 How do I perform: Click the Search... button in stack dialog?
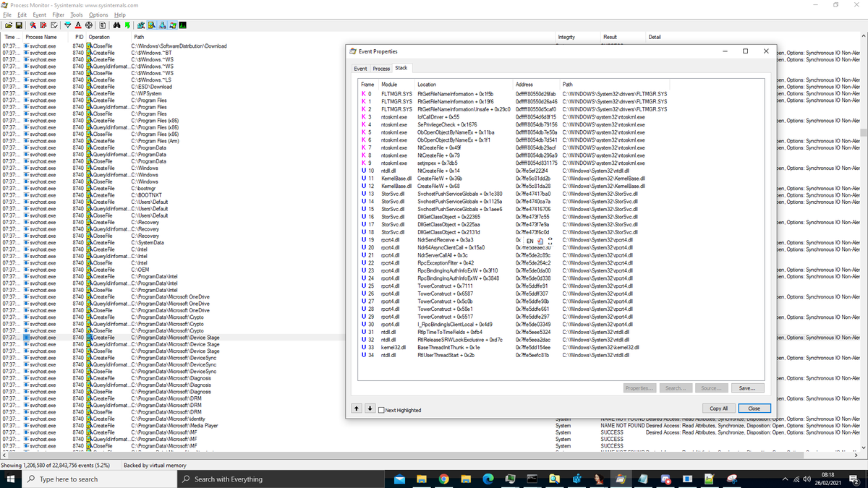coord(676,388)
